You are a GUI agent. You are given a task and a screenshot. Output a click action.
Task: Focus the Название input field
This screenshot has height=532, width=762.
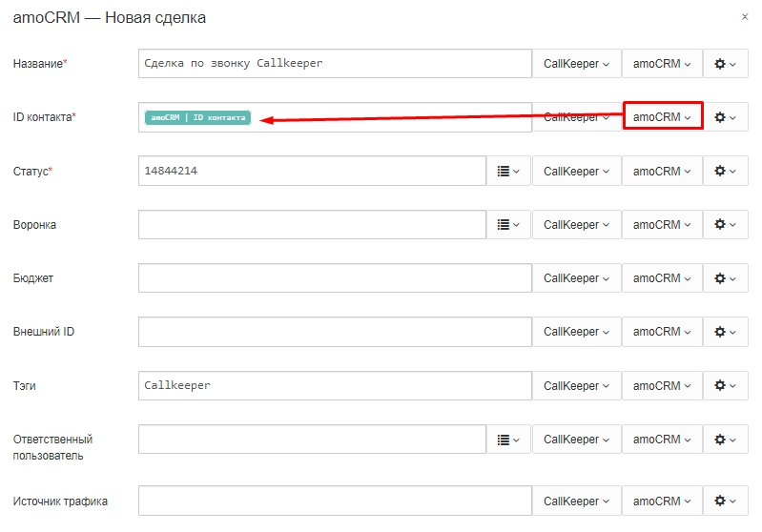[x=335, y=64]
